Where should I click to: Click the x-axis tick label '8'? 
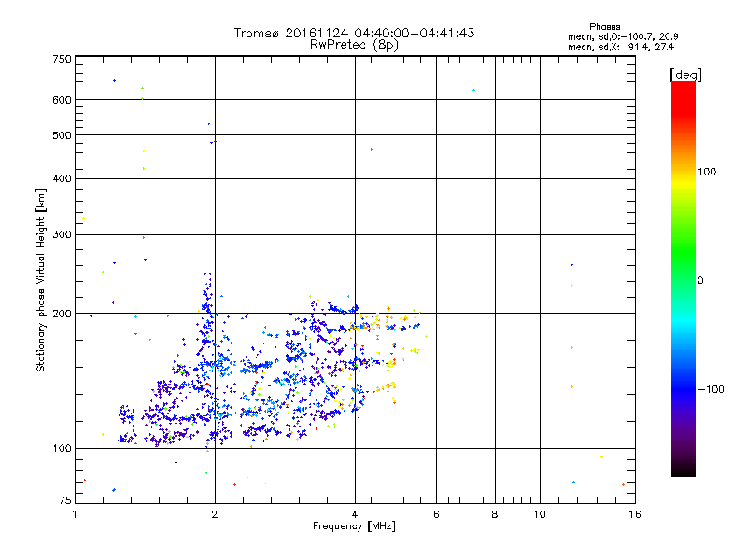pyautogui.click(x=495, y=514)
